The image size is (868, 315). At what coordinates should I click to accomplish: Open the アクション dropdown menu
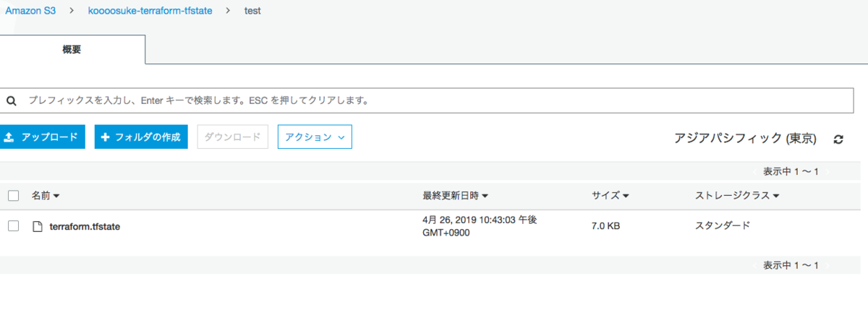(315, 137)
